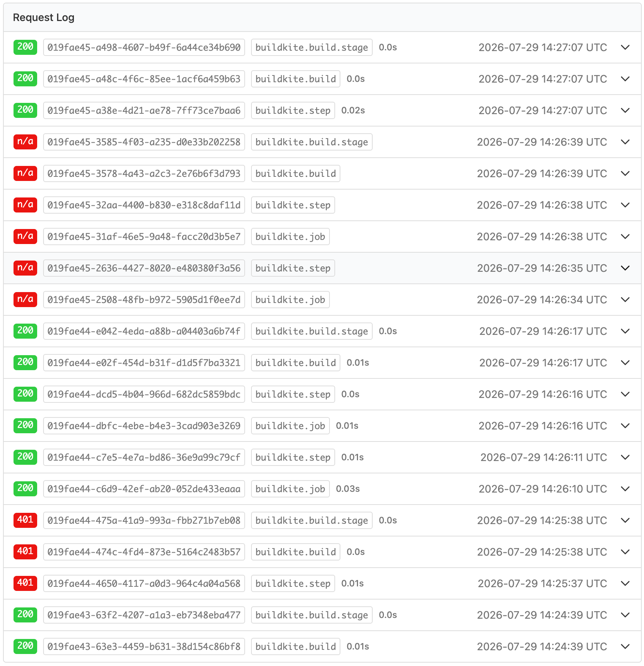Click timestamp 2026-07-29 14:26:11 UTC
Screen dimensions: 644x666
click(x=544, y=457)
